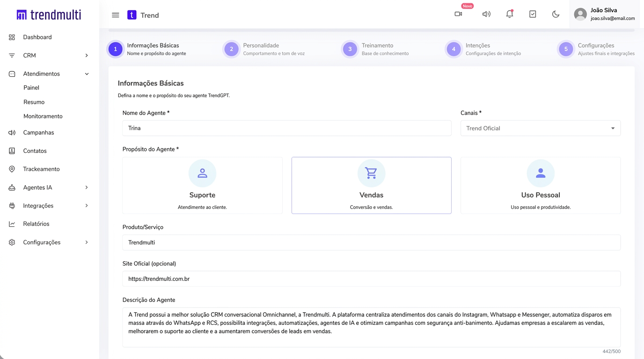The height and width of the screenshot is (359, 644).
Task: Click the Atendimentos chat icon
Action: point(12,74)
